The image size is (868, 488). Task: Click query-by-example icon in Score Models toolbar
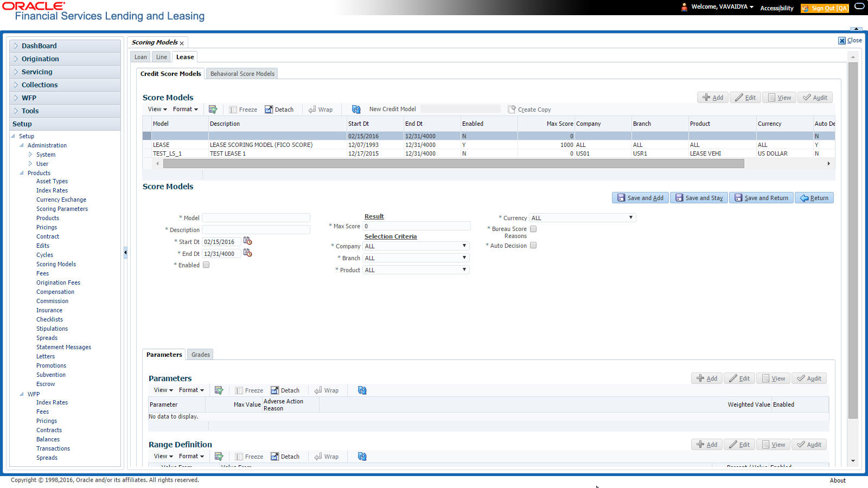coord(213,110)
